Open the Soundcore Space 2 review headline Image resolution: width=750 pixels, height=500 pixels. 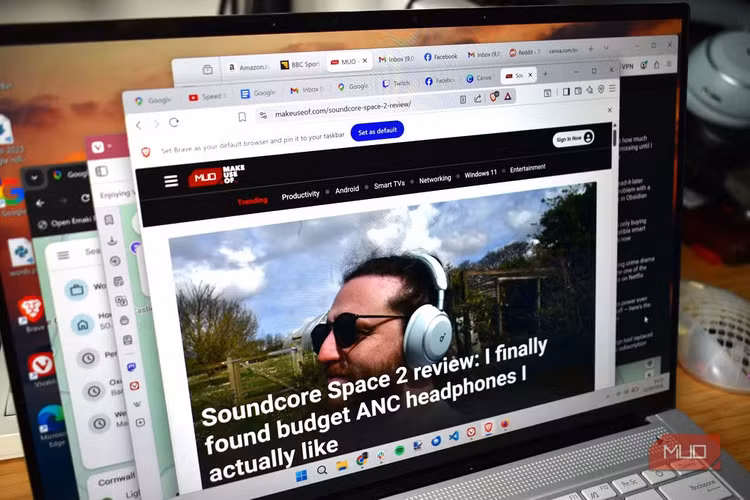(x=374, y=410)
